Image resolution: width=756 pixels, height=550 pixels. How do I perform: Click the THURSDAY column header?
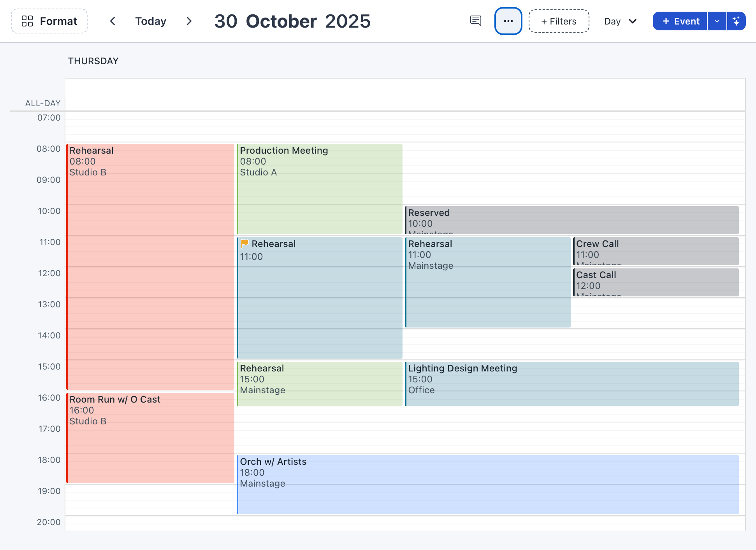pyautogui.click(x=93, y=61)
